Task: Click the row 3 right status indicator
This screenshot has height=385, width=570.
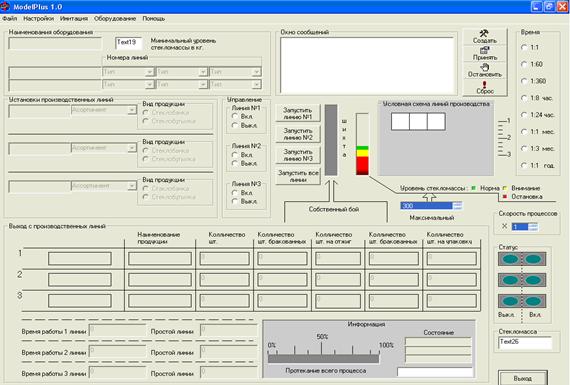Action: pos(534,301)
